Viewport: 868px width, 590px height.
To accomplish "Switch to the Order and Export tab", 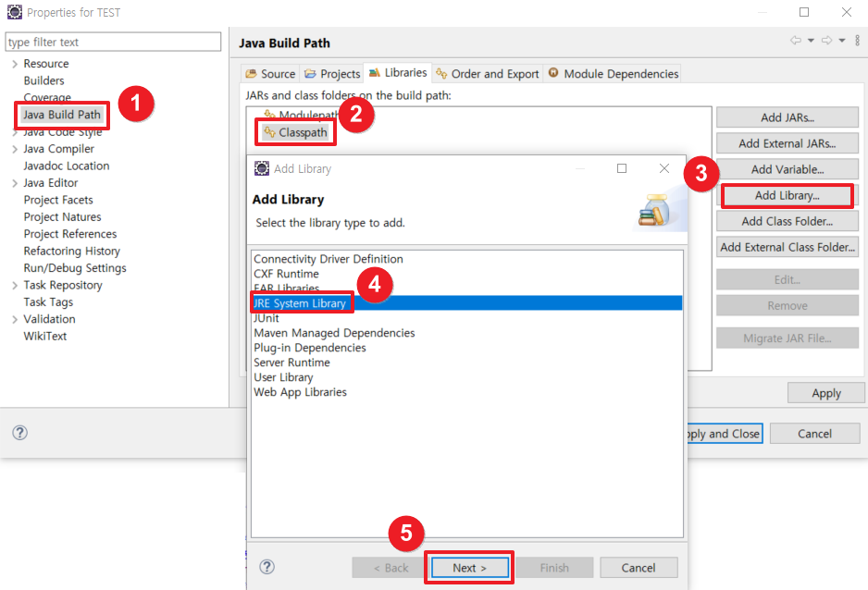I will click(x=487, y=73).
